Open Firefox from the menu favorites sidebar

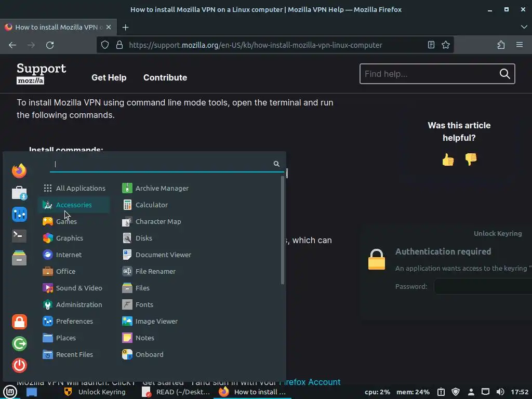point(19,170)
